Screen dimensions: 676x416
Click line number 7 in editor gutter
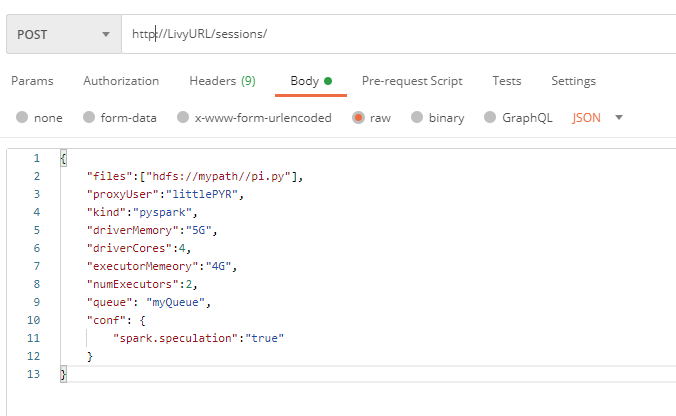pyautogui.click(x=36, y=266)
